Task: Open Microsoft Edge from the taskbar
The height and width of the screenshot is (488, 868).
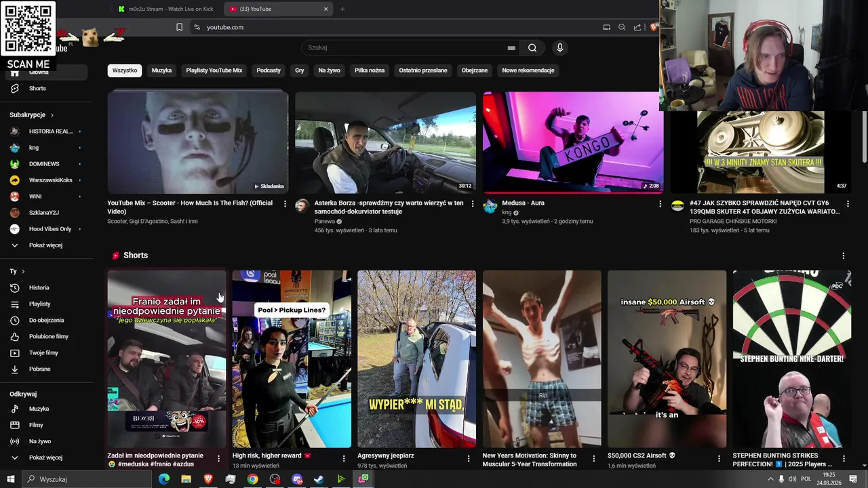Action: coord(164,479)
